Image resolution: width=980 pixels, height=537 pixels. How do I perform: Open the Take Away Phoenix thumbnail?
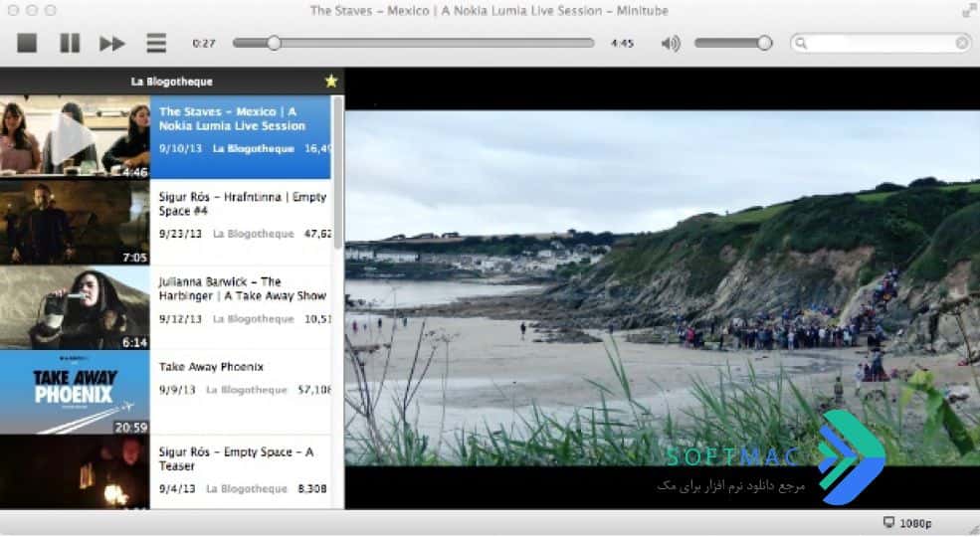point(75,392)
